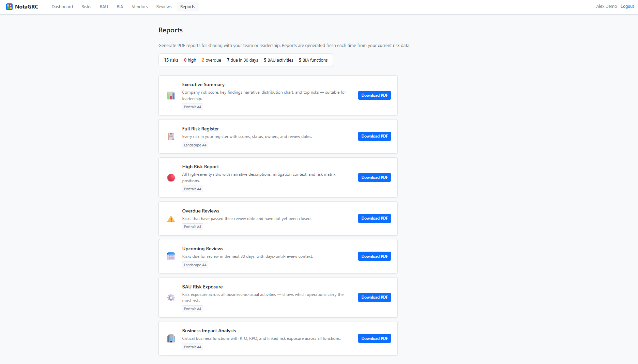Screen dimensions: 638x364
Task: Click the Logout link
Action: pyautogui.click(x=627, y=6)
